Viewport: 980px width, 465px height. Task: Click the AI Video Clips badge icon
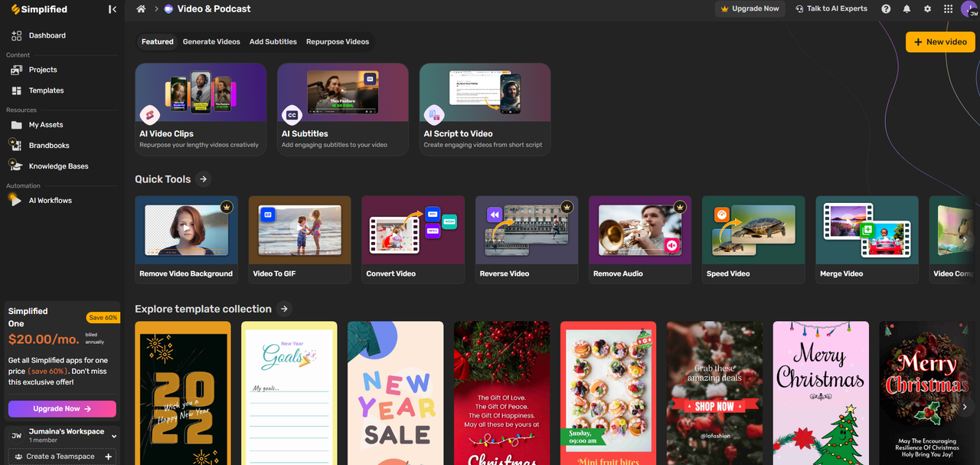pos(149,115)
